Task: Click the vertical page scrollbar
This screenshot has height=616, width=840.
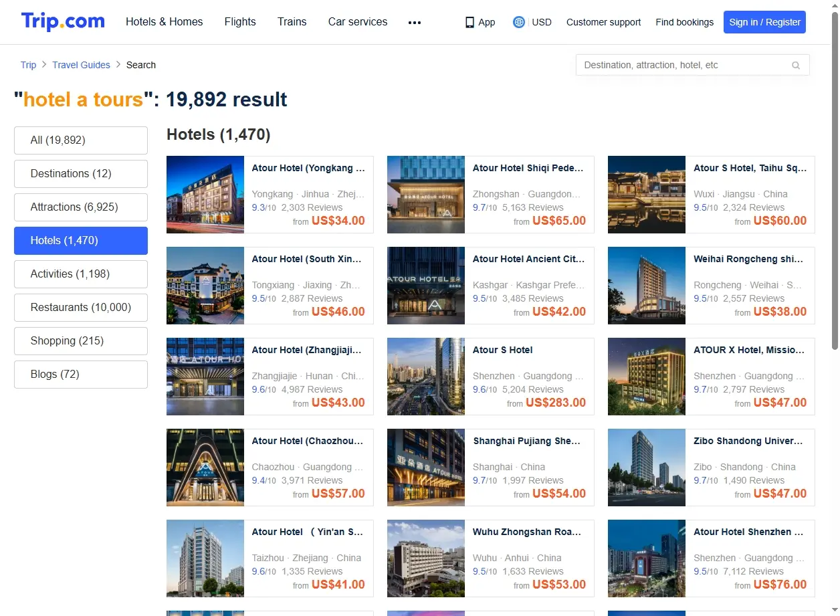Action: pyautogui.click(x=835, y=181)
